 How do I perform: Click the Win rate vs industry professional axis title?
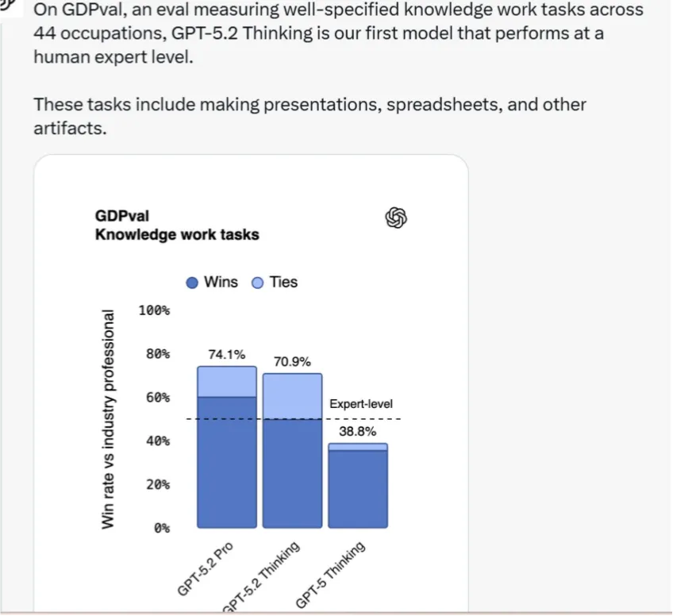coord(108,419)
